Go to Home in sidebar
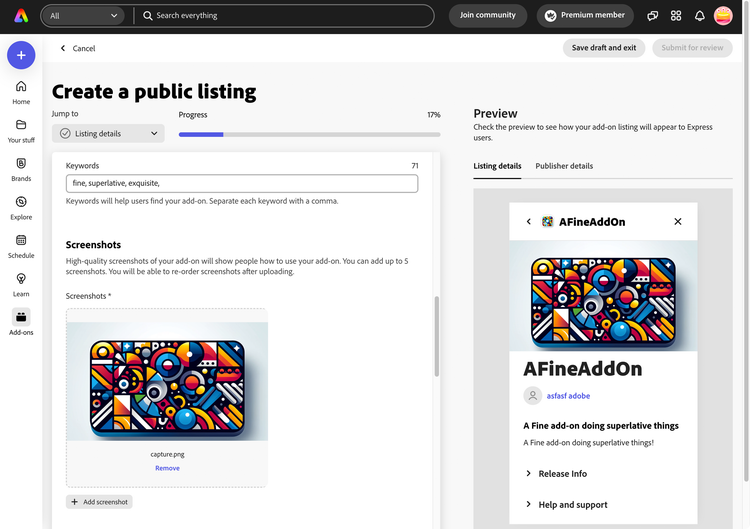 (x=21, y=92)
